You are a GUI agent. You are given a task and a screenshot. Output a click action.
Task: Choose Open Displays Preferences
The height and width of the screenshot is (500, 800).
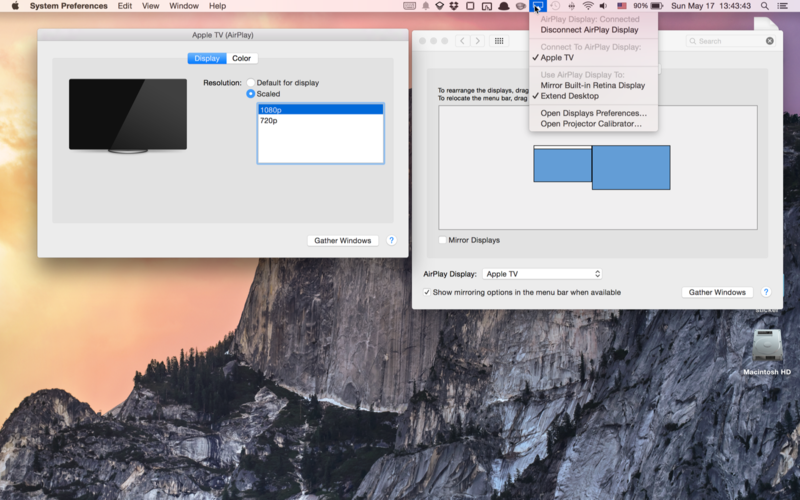pos(593,113)
